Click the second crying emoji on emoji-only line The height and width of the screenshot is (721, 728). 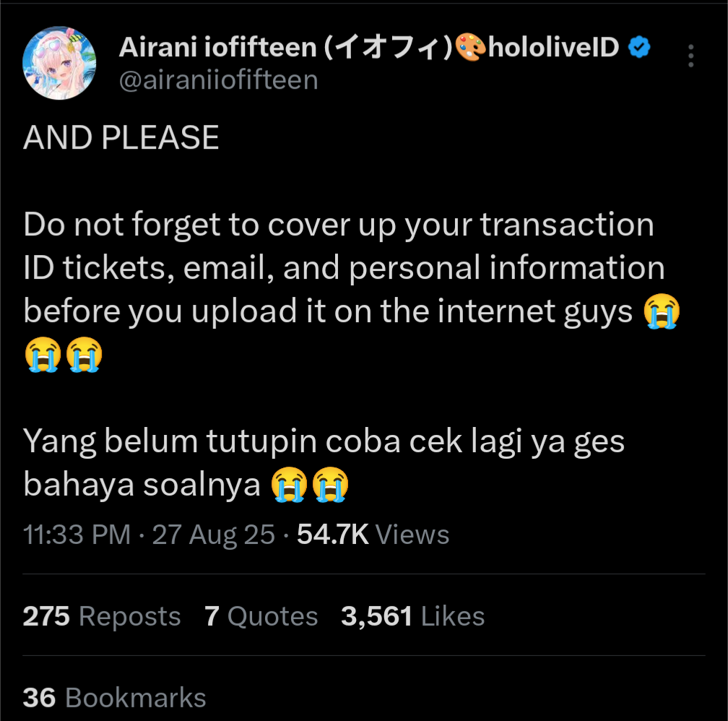click(84, 355)
